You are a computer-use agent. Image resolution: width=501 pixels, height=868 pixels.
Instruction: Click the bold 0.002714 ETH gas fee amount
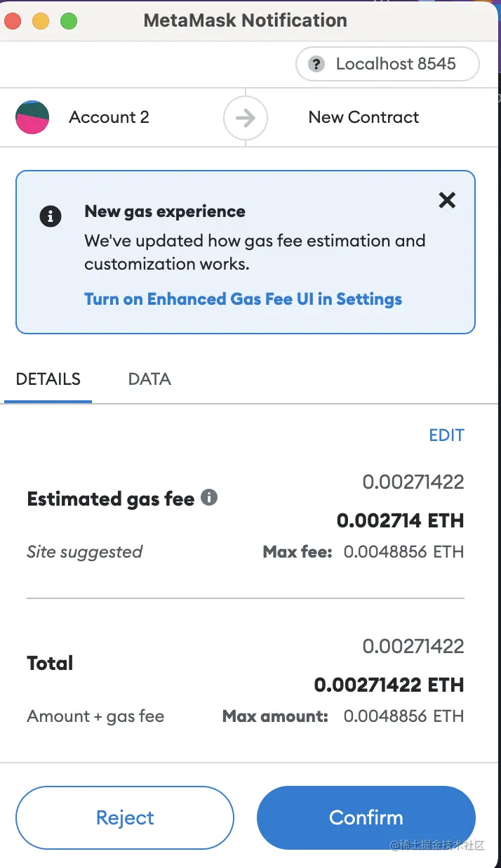400,521
